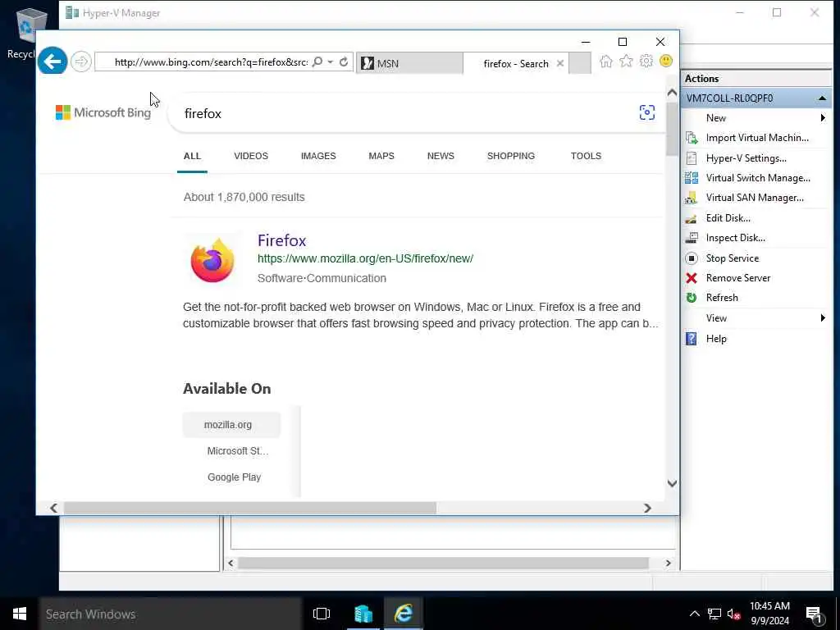Viewport: 840px width, 630px height.
Task: Select Google Play under Available On
Action: pyautogui.click(x=234, y=477)
